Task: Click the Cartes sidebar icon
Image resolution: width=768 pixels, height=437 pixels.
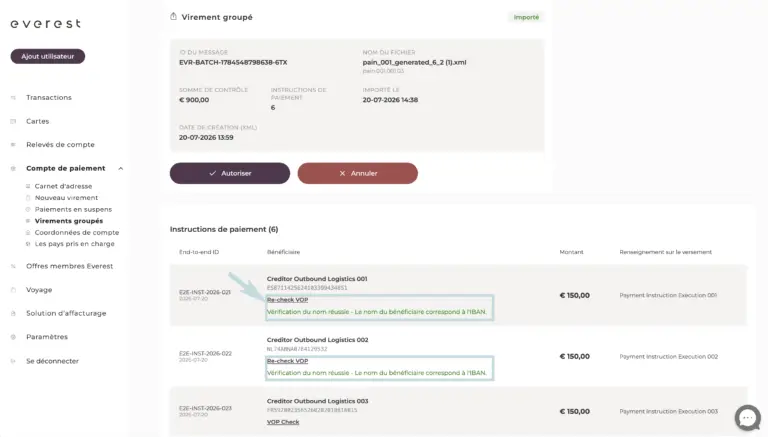Action: pos(13,121)
